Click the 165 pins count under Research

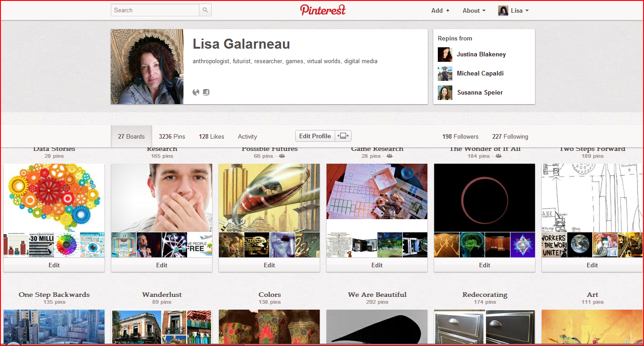(x=162, y=156)
